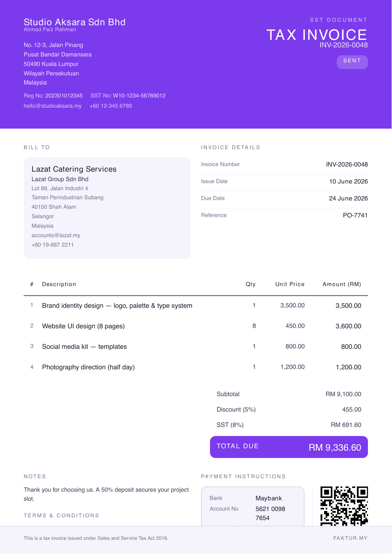Click the SENT status badge
The width and height of the screenshot is (392, 554).
pyautogui.click(x=352, y=62)
